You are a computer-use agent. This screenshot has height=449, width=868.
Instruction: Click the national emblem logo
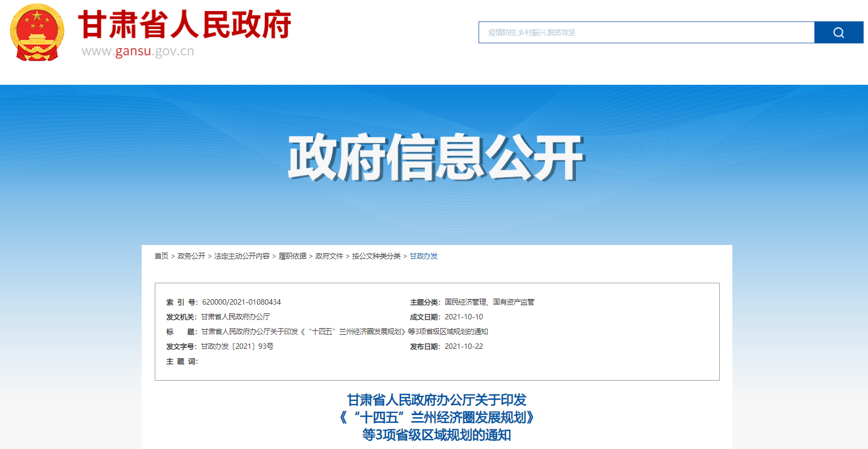[37, 32]
